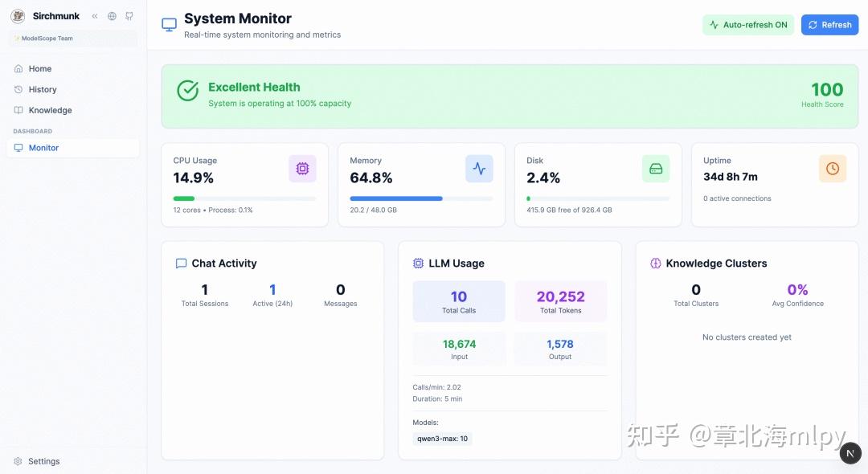This screenshot has height=474, width=868.
Task: Click the round N button at bottom right
Action: (x=850, y=454)
